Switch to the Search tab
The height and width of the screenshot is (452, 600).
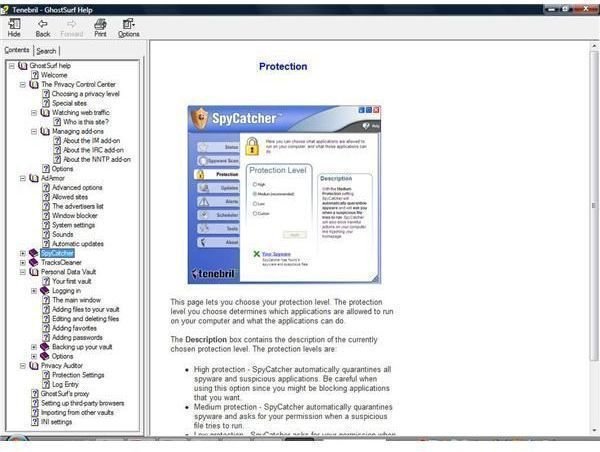(x=46, y=51)
